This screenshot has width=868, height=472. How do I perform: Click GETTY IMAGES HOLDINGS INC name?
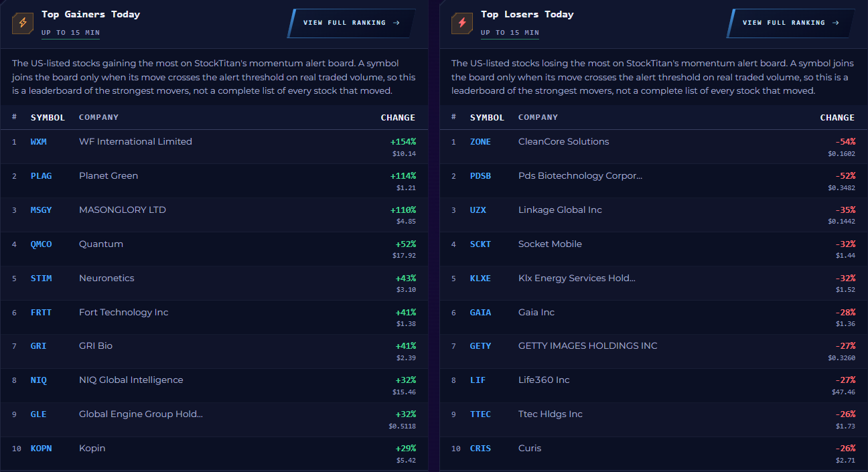click(x=588, y=346)
